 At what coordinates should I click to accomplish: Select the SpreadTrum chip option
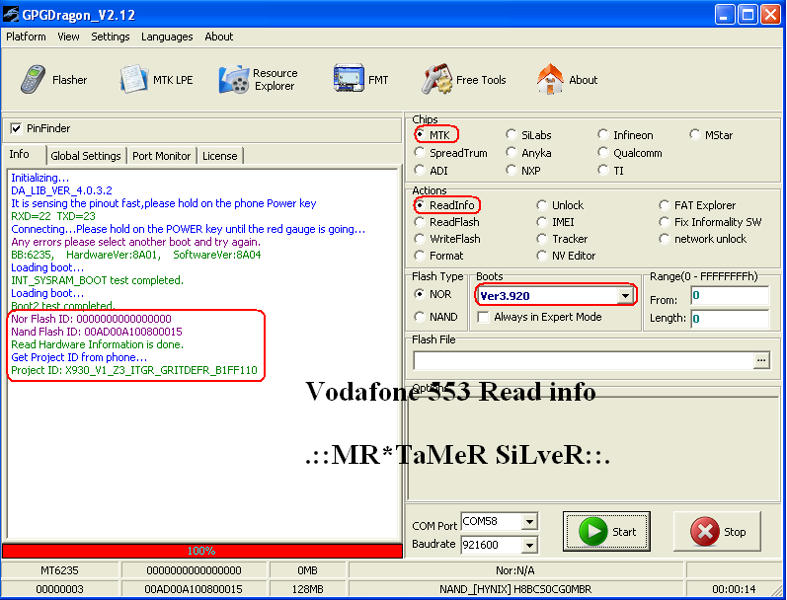click(420, 152)
